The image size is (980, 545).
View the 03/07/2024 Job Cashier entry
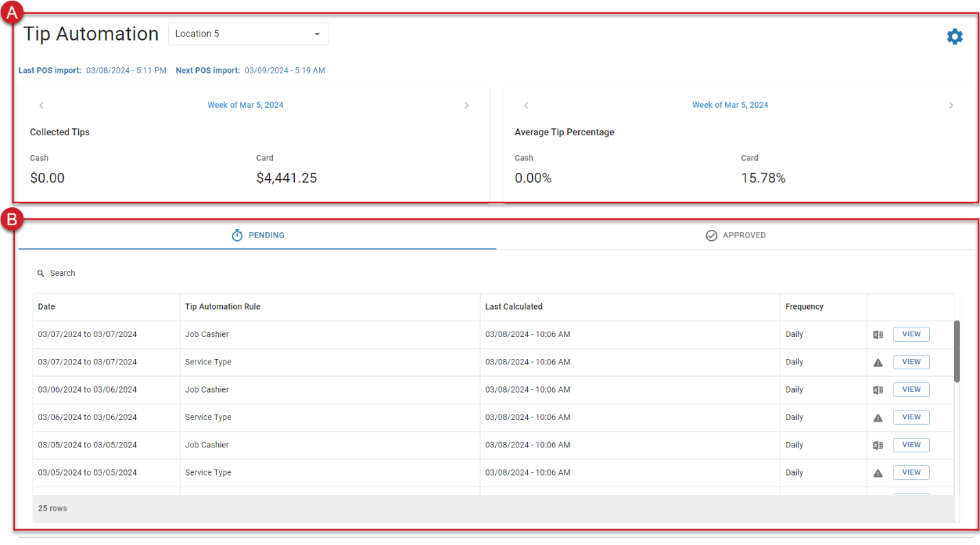coord(911,334)
